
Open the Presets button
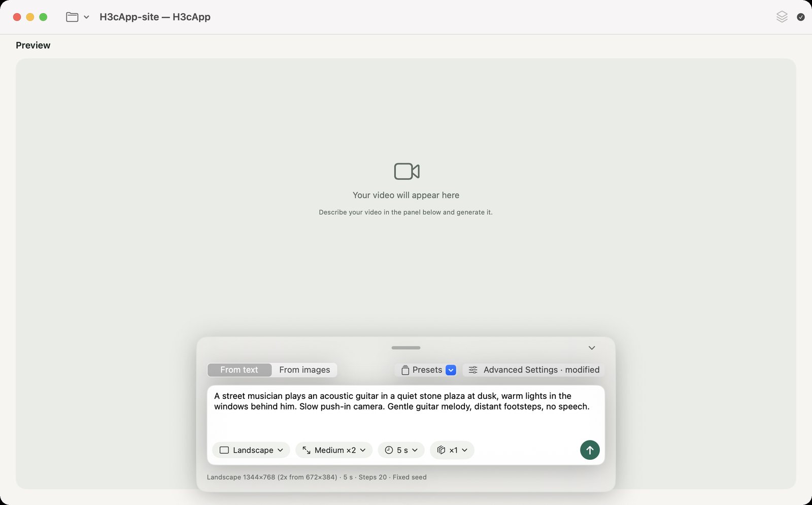tap(422, 370)
